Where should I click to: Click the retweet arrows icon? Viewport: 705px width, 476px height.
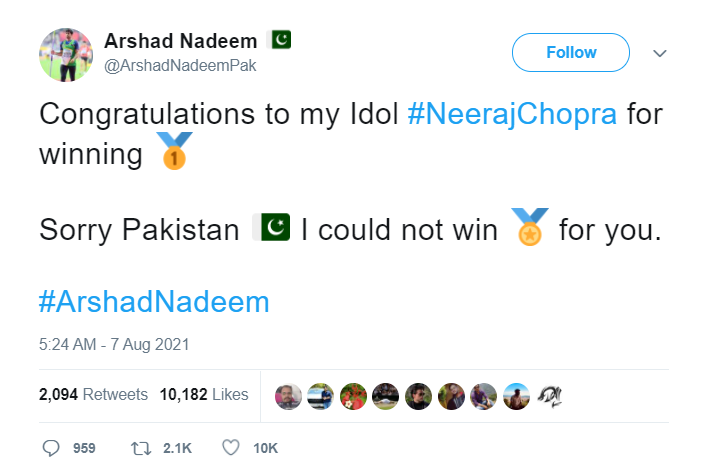(141, 448)
